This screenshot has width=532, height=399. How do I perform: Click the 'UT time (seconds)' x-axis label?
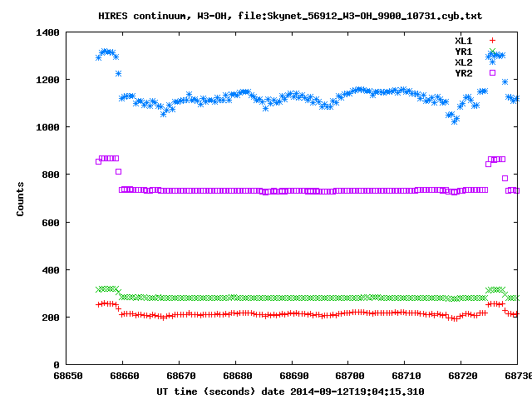coord(205,392)
